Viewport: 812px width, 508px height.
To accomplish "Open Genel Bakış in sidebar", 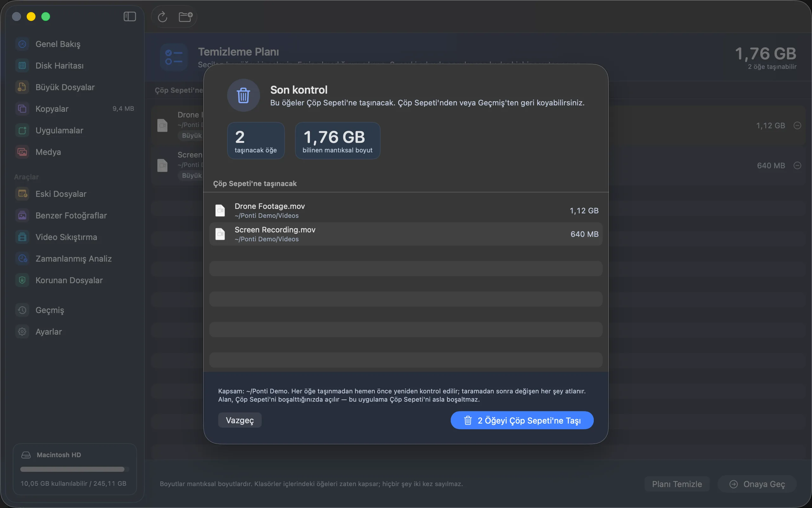I will tap(75, 44).
